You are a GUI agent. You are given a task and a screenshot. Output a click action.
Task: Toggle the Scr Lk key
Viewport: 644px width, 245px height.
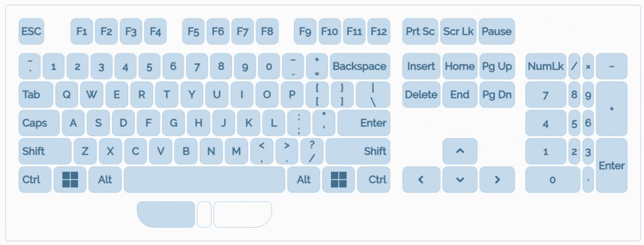click(459, 32)
